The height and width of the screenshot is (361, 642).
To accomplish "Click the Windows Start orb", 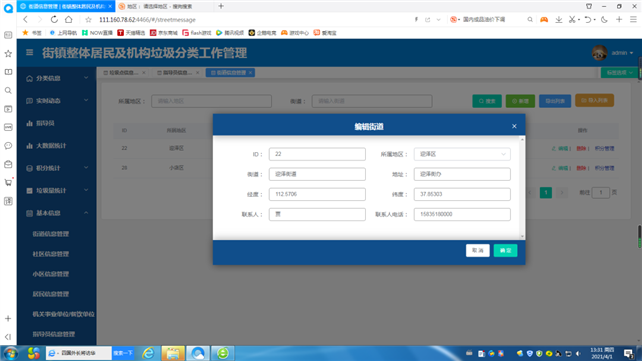I will coord(11,353).
